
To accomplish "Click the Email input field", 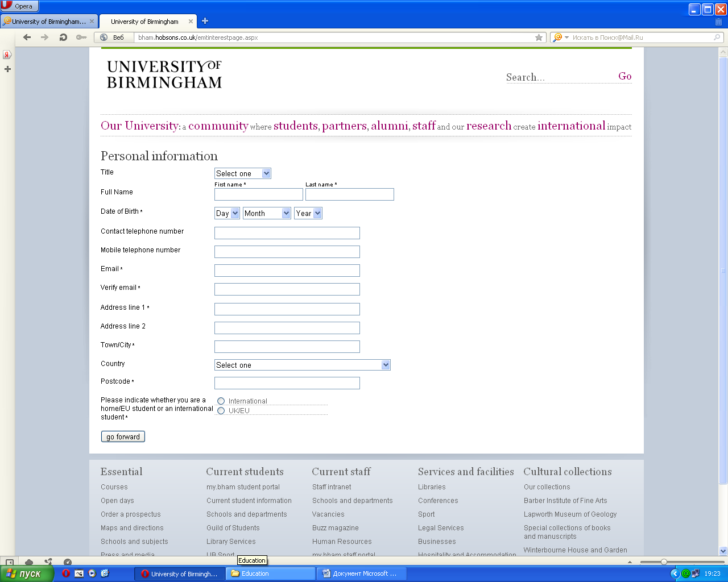I will [287, 271].
